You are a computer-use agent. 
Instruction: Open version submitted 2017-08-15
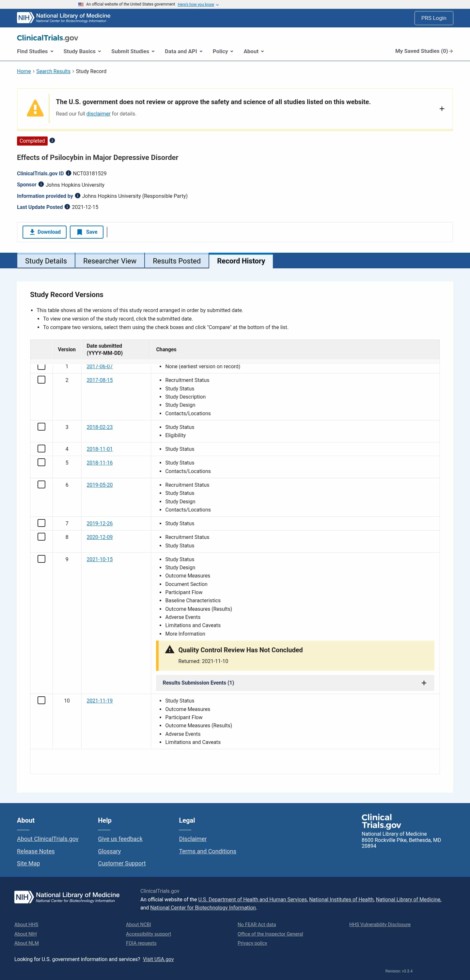[x=100, y=380]
